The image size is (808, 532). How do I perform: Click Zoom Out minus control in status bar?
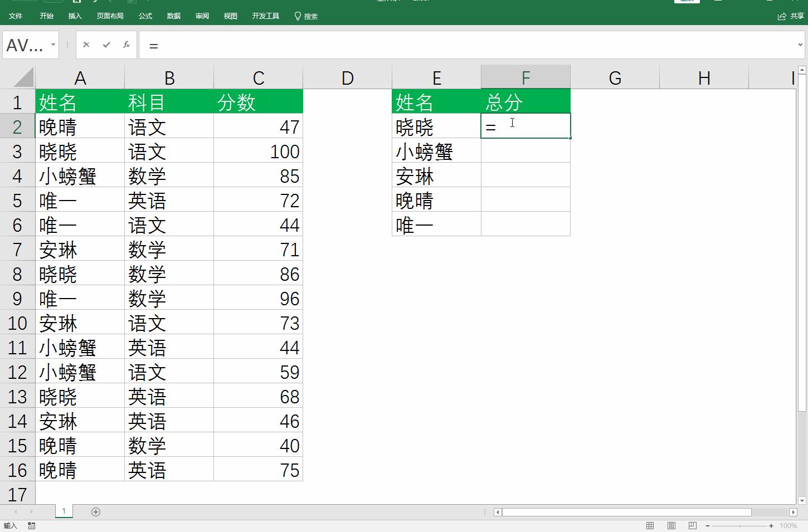click(x=707, y=525)
